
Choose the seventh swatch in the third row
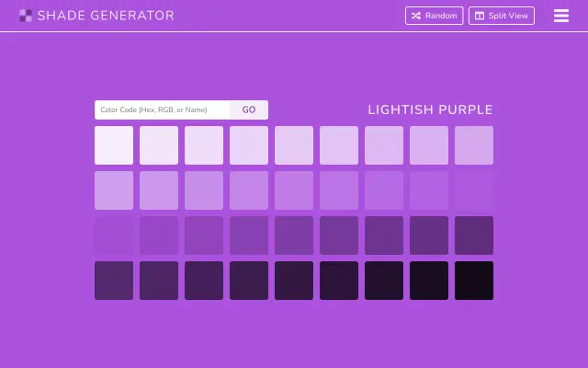click(384, 236)
